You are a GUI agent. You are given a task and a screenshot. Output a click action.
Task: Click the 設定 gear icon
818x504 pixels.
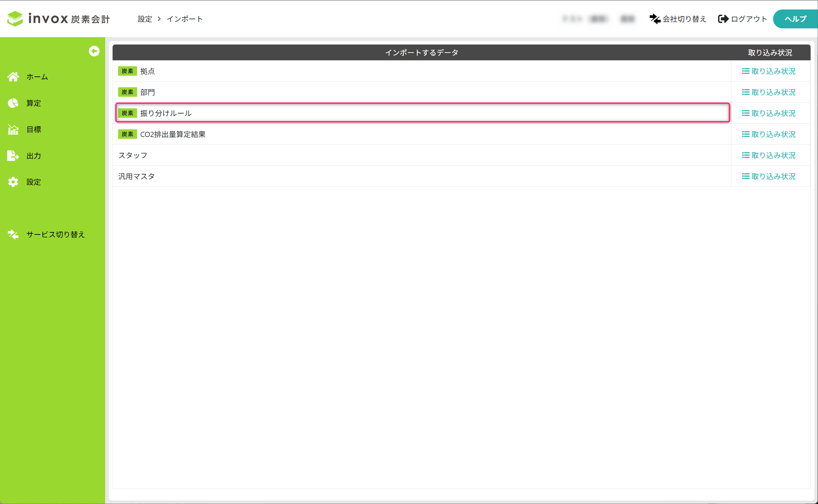pyautogui.click(x=13, y=182)
